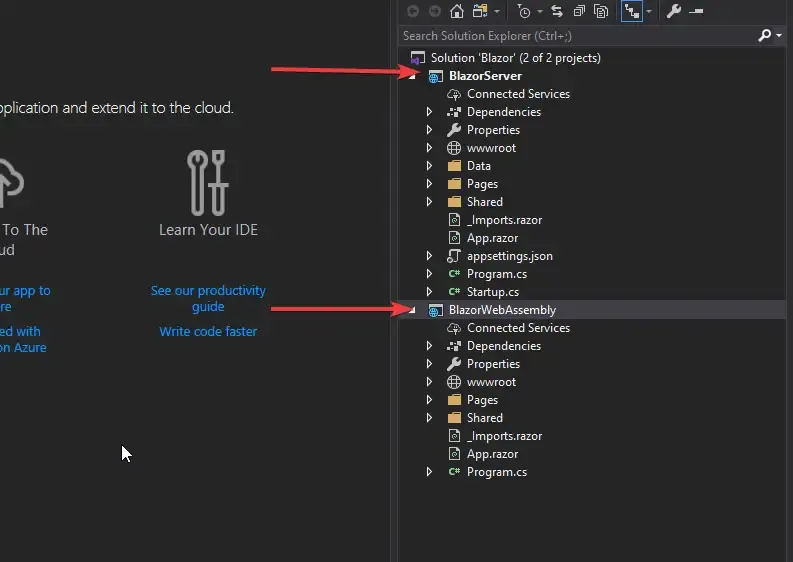Open Properties wrench icon in toolbar
This screenshot has width=793, height=562.
pos(674,11)
